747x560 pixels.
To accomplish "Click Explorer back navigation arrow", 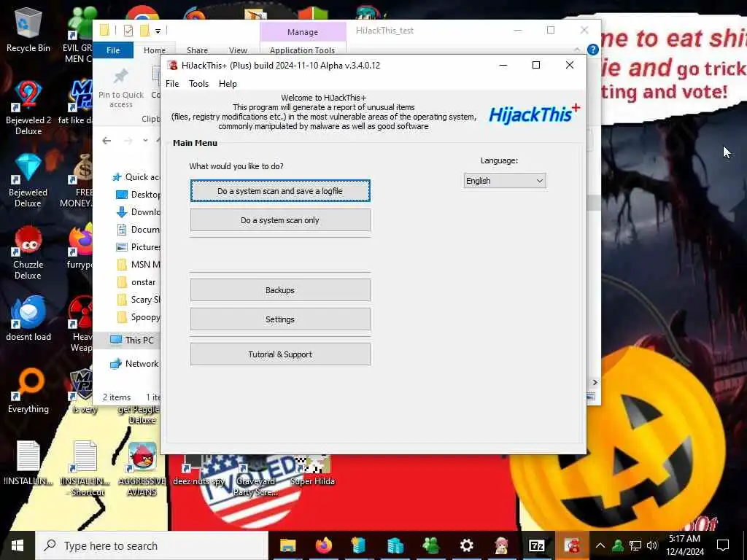I will [x=107, y=141].
